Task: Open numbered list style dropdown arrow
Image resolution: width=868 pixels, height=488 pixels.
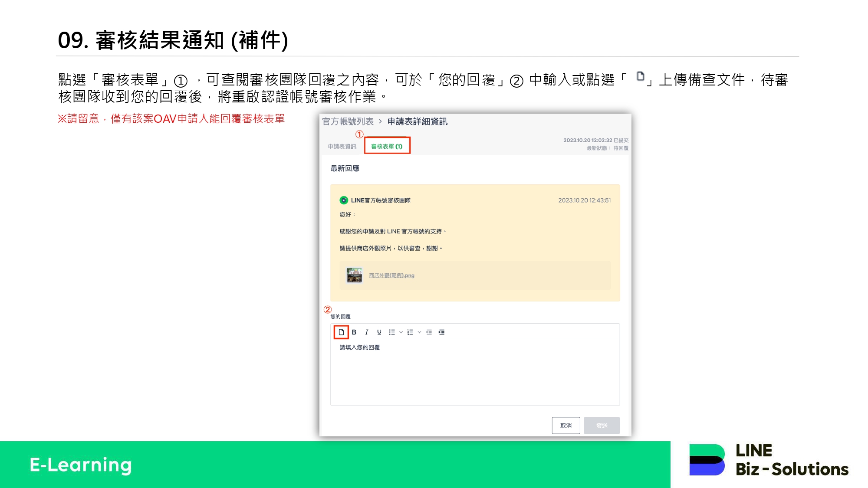Action: point(419,332)
